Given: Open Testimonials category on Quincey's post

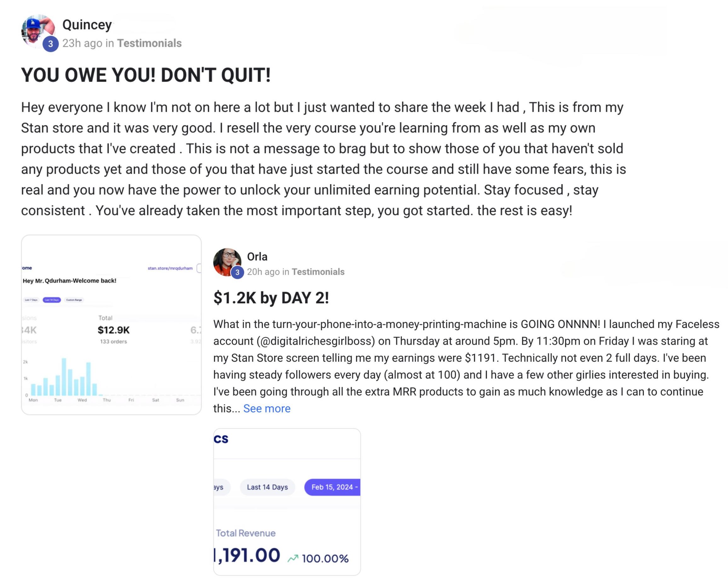Looking at the screenshot, I should pyautogui.click(x=149, y=43).
